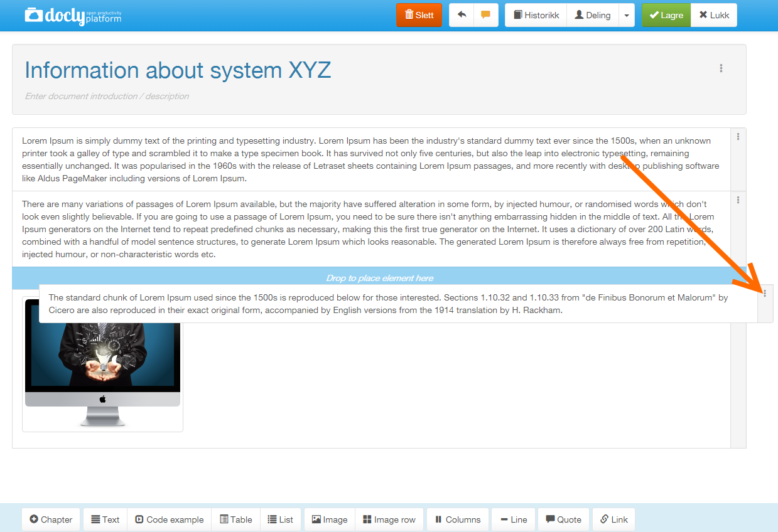Select the iMac image thumbnail
Image resolution: width=778 pixels, height=532 pixels.
click(102, 364)
